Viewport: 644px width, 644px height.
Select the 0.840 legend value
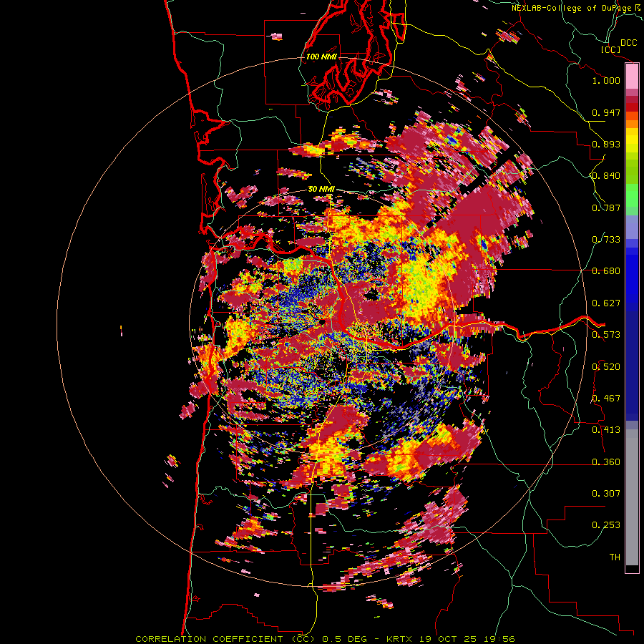[606, 176]
